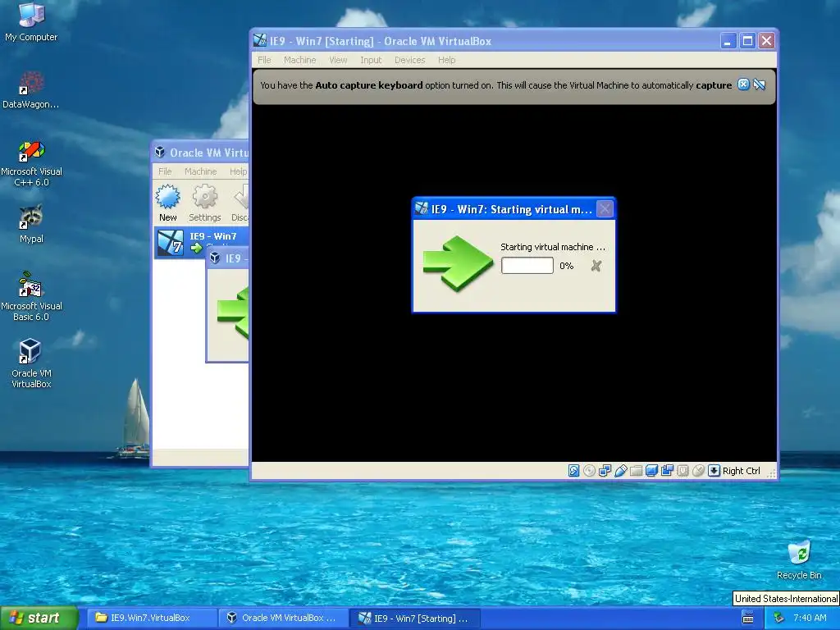Viewport: 840px width, 630px height.
Task: Click the VM window resize grip
Action: coord(771,473)
